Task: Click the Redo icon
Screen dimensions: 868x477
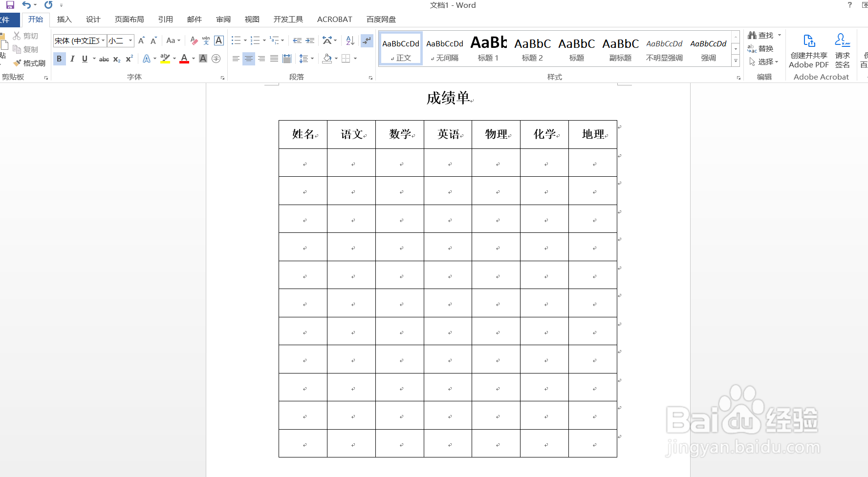Action: pyautogui.click(x=48, y=5)
